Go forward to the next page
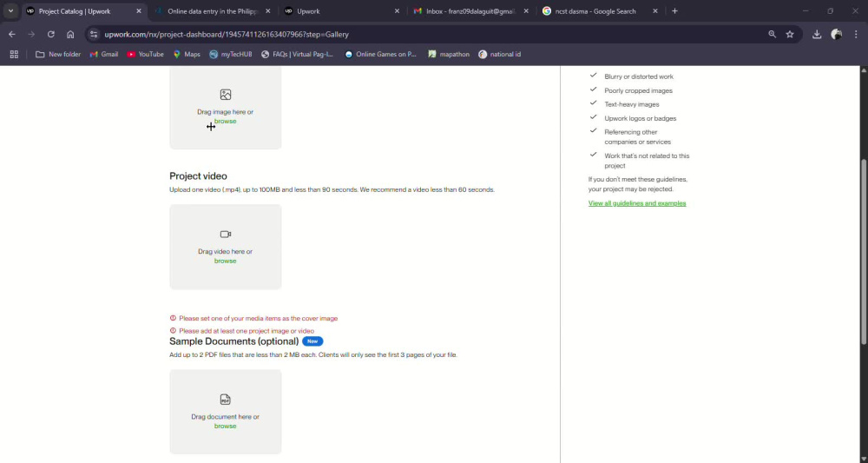The height and width of the screenshot is (463, 868). click(31, 35)
